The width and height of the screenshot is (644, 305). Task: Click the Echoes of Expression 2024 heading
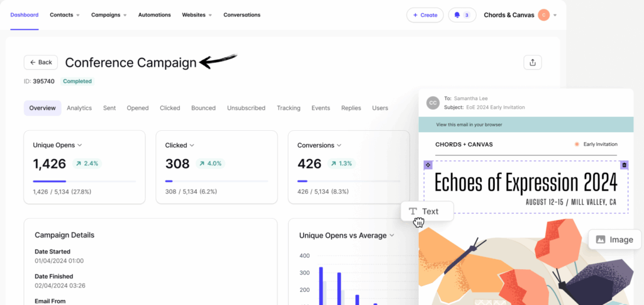526,182
